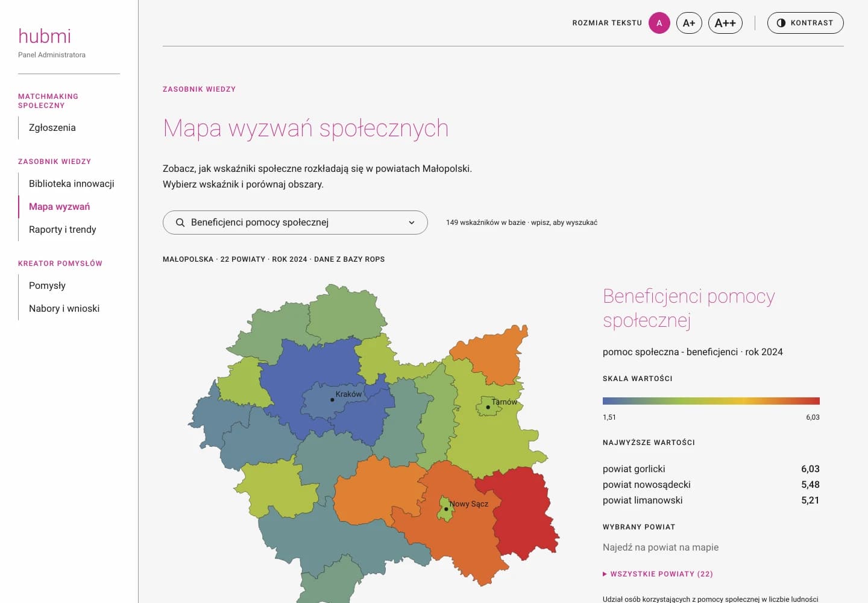The width and height of the screenshot is (868, 603).
Task: Click the Beneficjenci pomocy społecznej combo box
Action: pyautogui.click(x=295, y=223)
